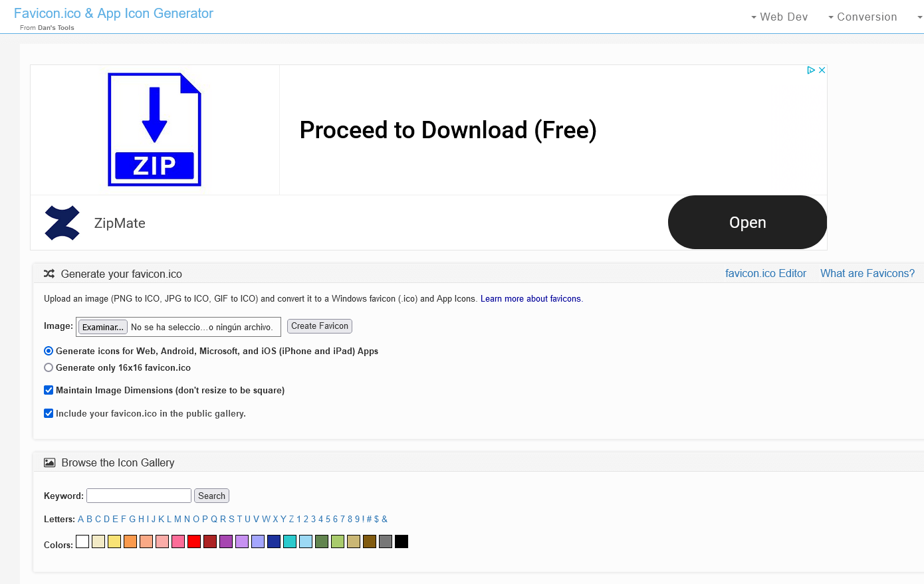Click the Search button in the gallery
The image size is (924, 584).
click(211, 496)
